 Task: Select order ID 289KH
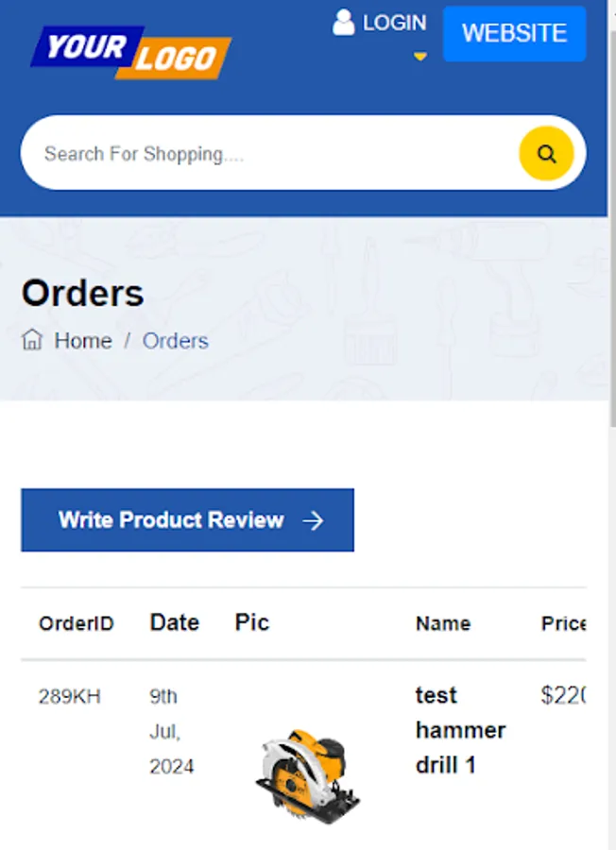point(70,696)
